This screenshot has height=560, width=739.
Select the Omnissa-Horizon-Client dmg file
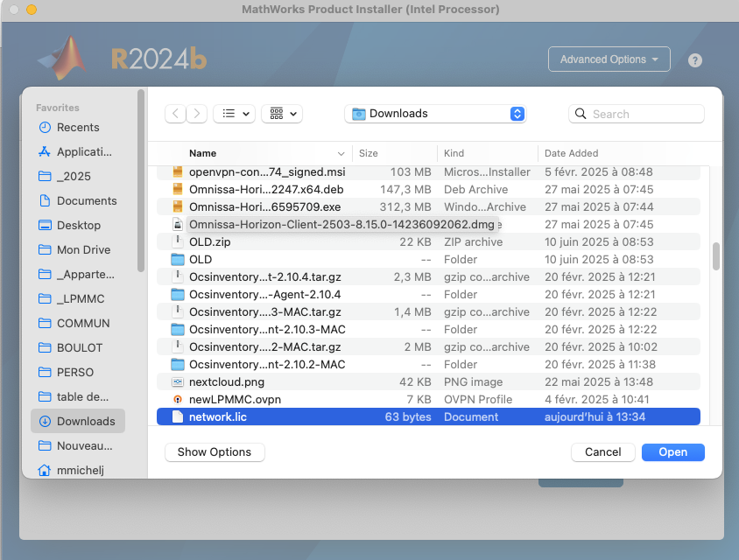tap(428, 224)
